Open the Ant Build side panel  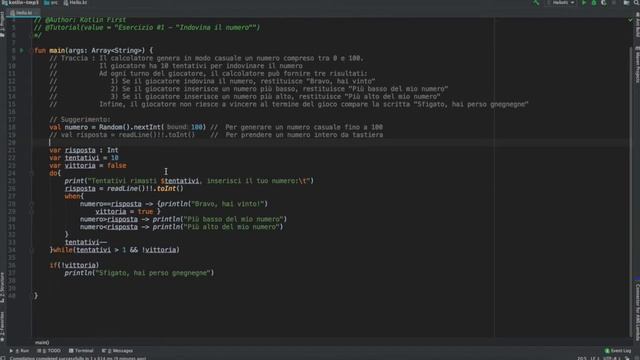click(x=637, y=24)
